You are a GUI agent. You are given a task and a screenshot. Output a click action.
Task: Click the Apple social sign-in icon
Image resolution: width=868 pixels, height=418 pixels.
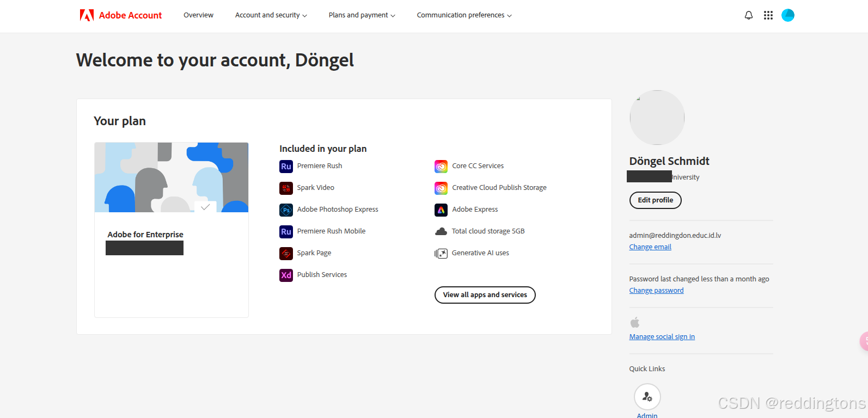click(x=635, y=322)
